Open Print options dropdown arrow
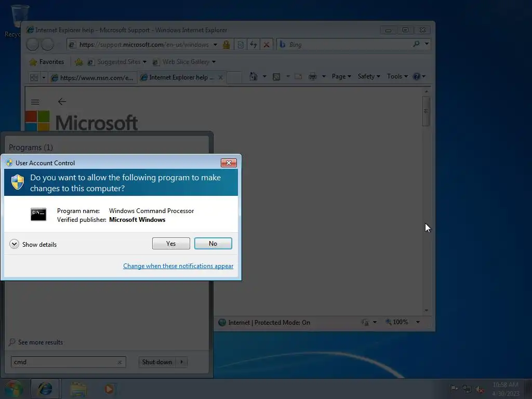 point(324,76)
